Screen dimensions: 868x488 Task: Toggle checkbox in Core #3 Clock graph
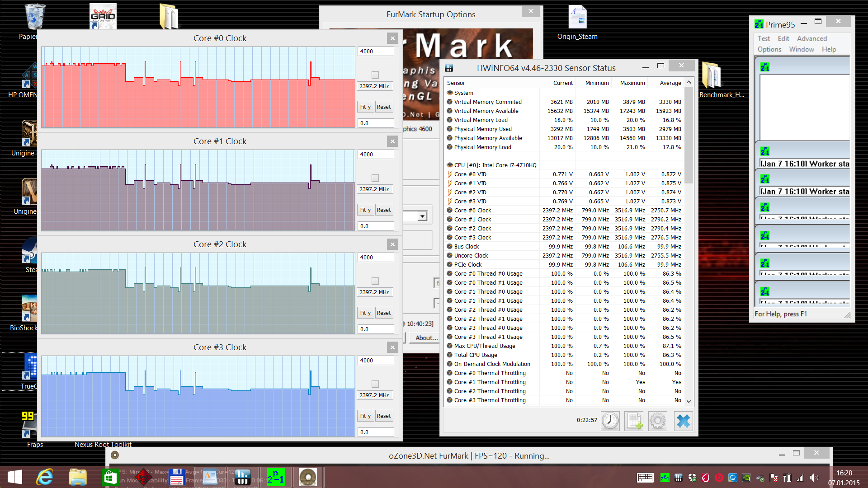click(x=375, y=384)
